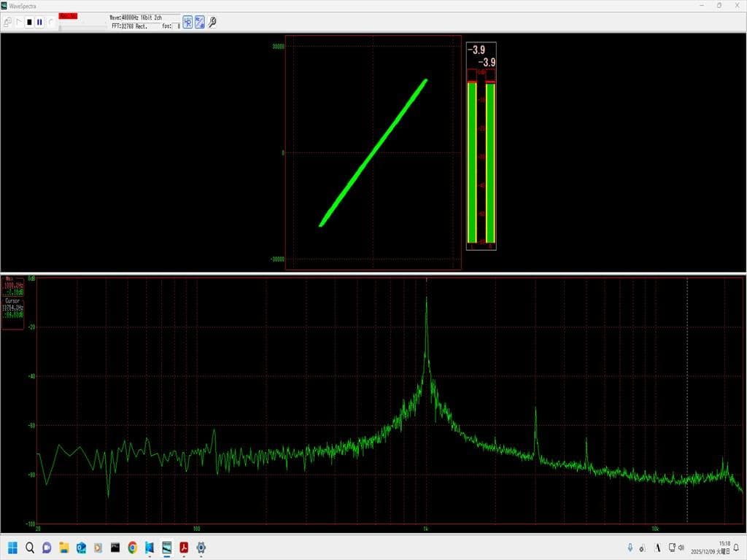Pause the measurement with the Pause button
This screenshot has width=747, height=560.
[x=39, y=23]
